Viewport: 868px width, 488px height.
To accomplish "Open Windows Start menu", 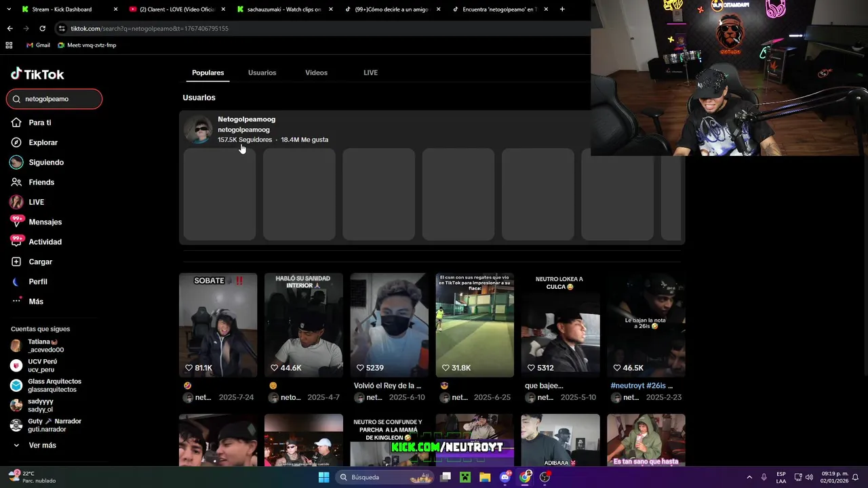I will pos(324,477).
